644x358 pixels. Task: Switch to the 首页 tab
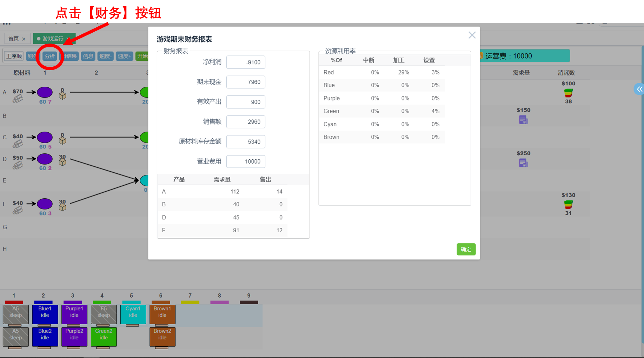coord(13,39)
